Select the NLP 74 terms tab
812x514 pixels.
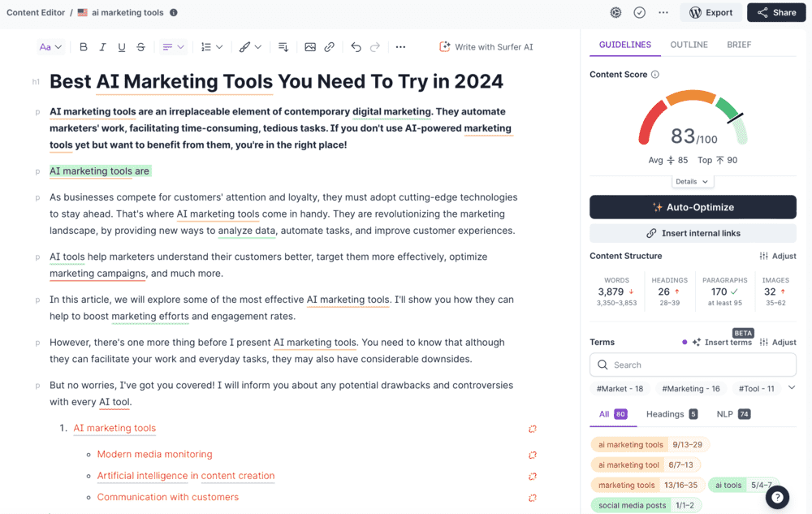733,414
